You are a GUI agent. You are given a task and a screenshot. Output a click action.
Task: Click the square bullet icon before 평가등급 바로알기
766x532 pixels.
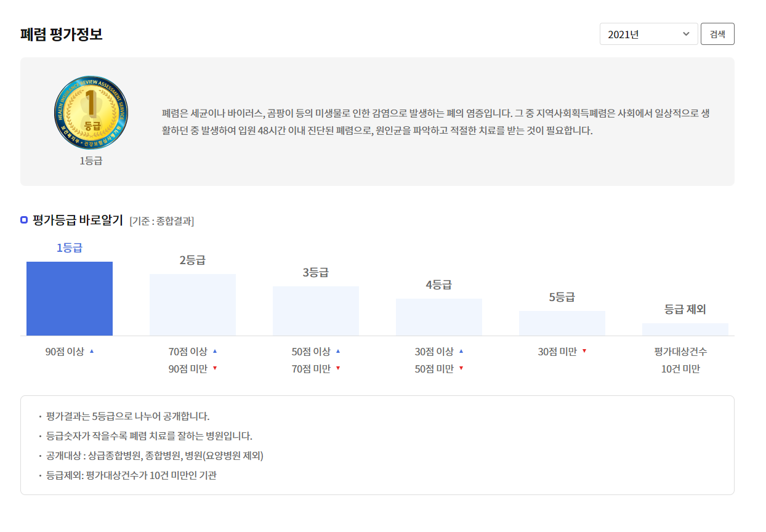[x=24, y=220]
